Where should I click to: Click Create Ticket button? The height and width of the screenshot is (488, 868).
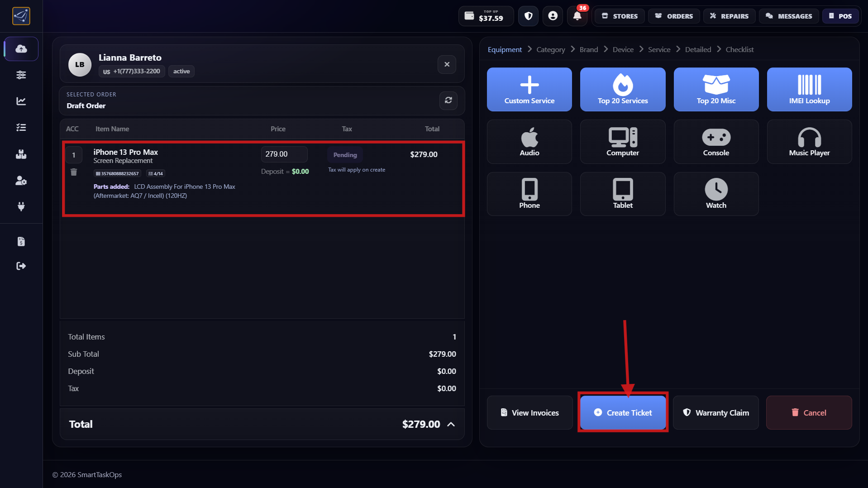coord(623,413)
